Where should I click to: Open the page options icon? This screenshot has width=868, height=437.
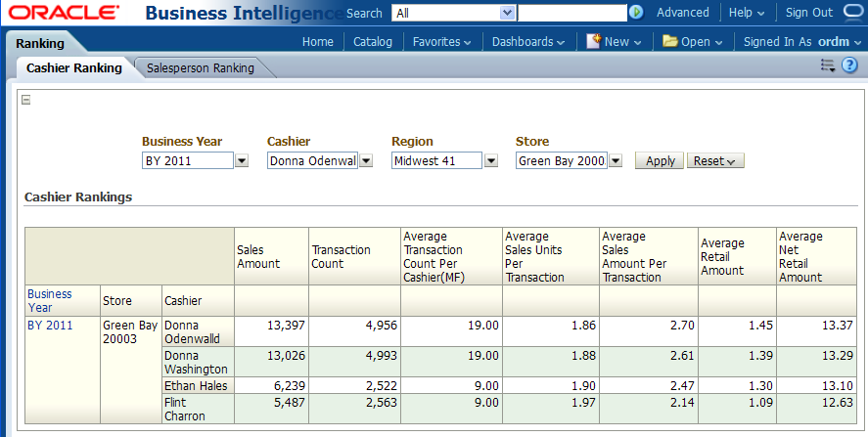(x=827, y=66)
